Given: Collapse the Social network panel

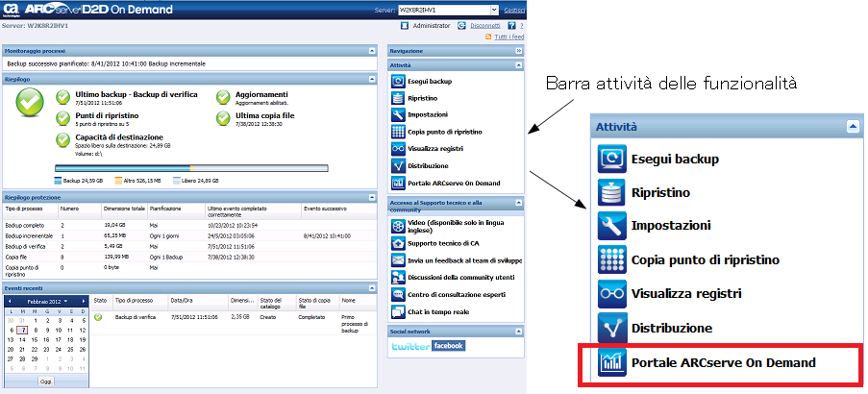Looking at the screenshot, I should [519, 332].
